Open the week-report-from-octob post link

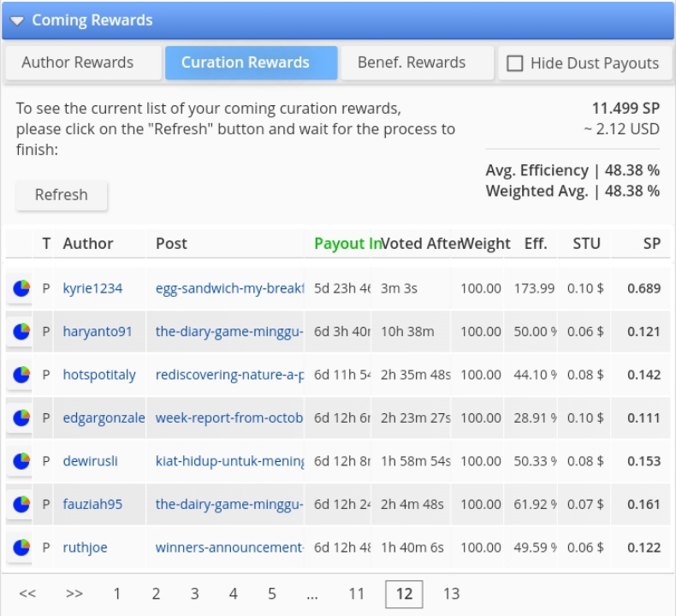(x=229, y=418)
